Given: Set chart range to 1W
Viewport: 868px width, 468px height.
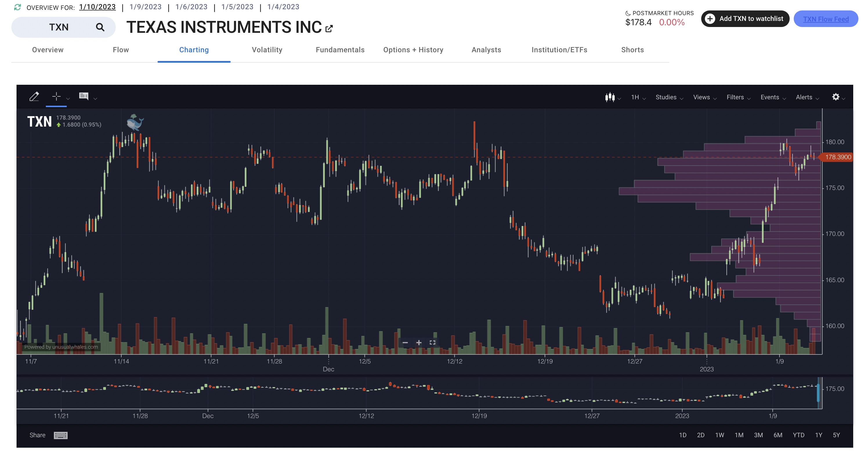Looking at the screenshot, I should click(x=720, y=435).
